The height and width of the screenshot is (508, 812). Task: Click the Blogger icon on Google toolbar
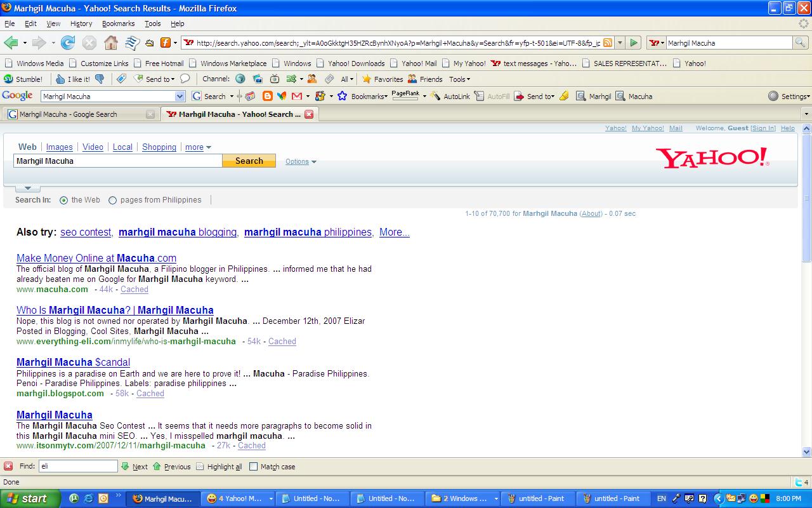(x=268, y=97)
